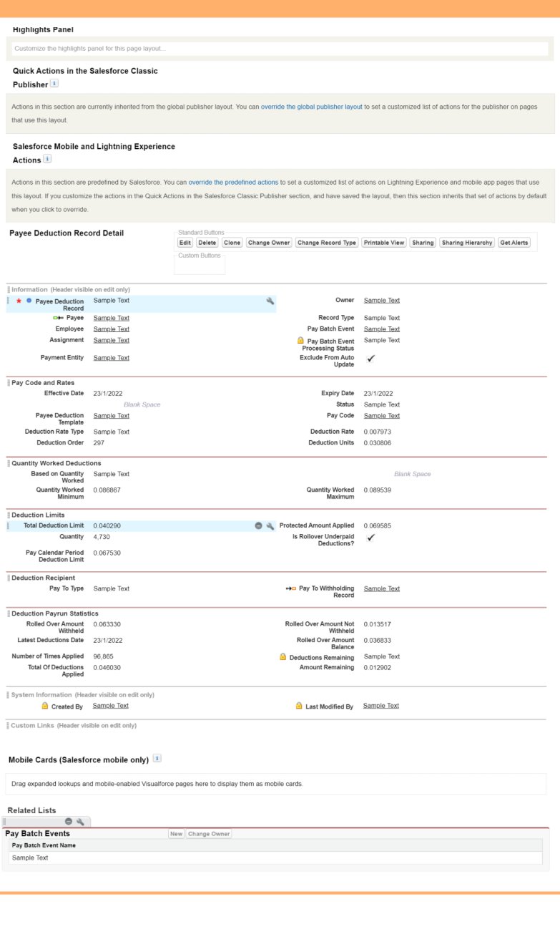
Task: Click Payee Deduction Template Sample Text link
Action: click(x=112, y=416)
